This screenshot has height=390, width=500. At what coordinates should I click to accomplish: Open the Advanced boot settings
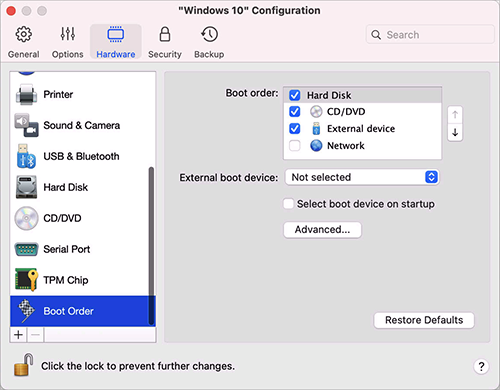click(x=322, y=230)
